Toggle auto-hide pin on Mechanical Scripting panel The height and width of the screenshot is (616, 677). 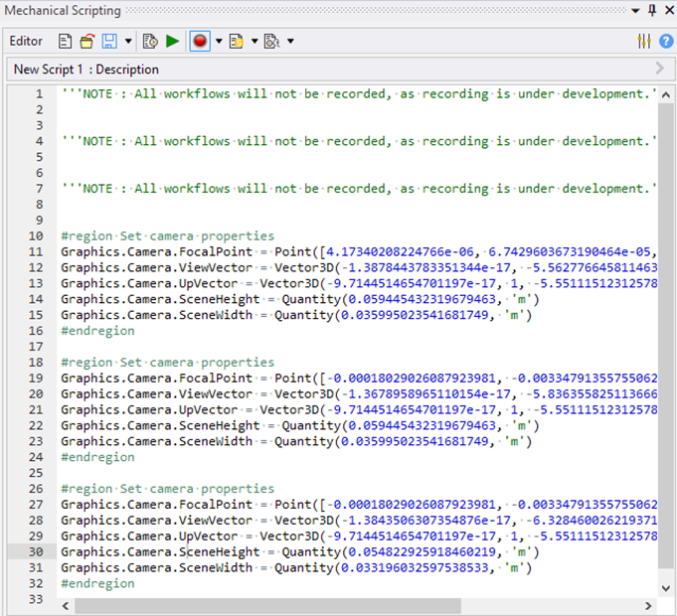coord(652,11)
